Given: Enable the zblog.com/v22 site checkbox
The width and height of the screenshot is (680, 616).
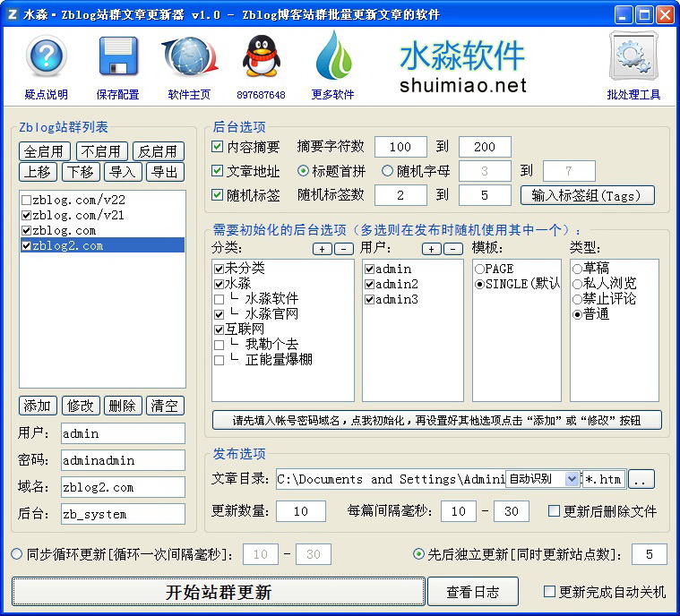Looking at the screenshot, I should pos(27,200).
